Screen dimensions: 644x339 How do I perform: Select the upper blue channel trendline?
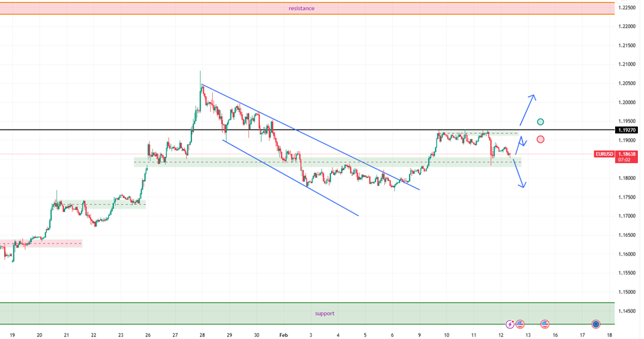point(310,137)
